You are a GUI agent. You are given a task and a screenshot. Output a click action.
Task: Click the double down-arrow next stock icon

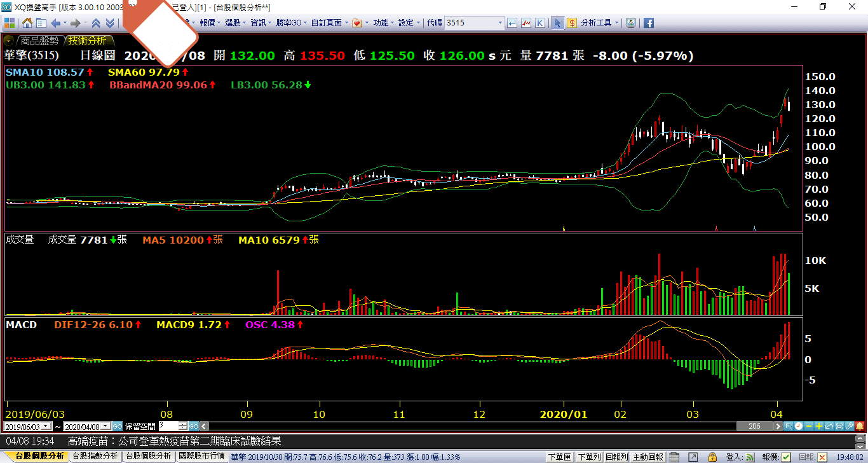pyautogui.click(x=110, y=23)
